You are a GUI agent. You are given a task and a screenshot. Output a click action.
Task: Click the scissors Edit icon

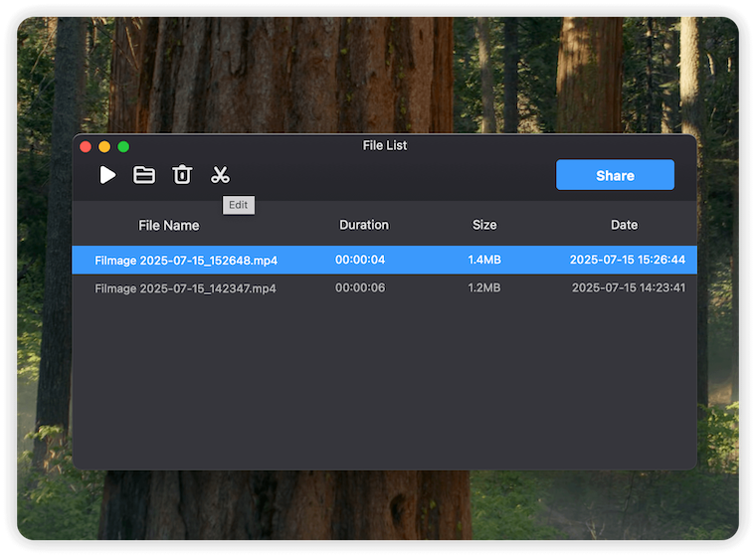220,175
